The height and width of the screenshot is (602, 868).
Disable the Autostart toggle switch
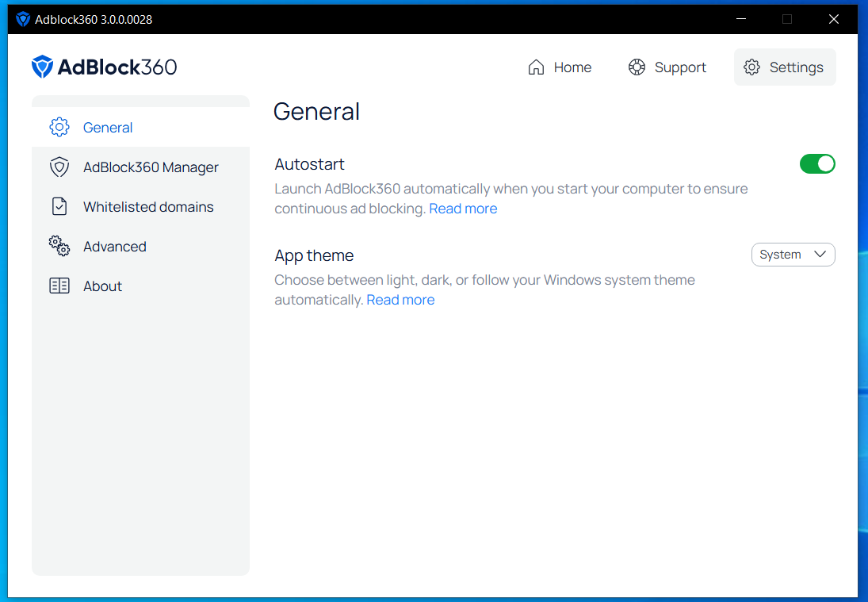[x=817, y=164]
